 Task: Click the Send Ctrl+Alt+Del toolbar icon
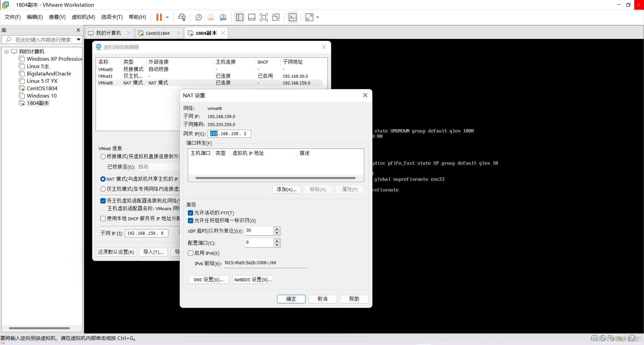click(x=182, y=17)
